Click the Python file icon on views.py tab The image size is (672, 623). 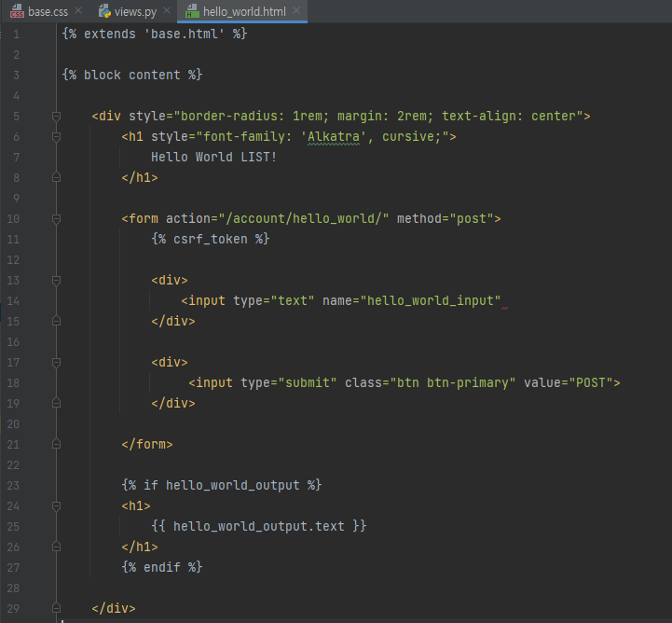104,11
